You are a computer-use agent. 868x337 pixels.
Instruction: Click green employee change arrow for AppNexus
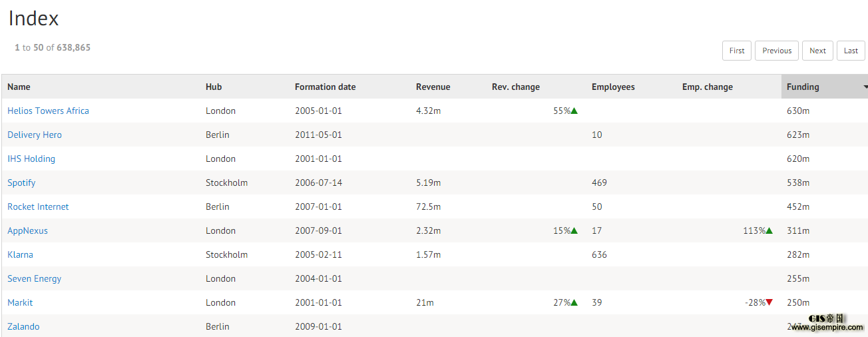[x=769, y=230]
